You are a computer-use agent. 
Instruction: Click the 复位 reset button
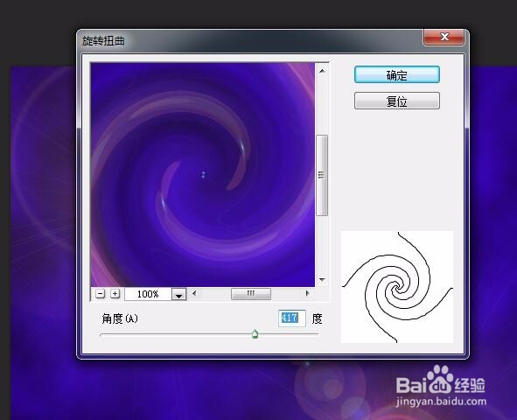397,101
